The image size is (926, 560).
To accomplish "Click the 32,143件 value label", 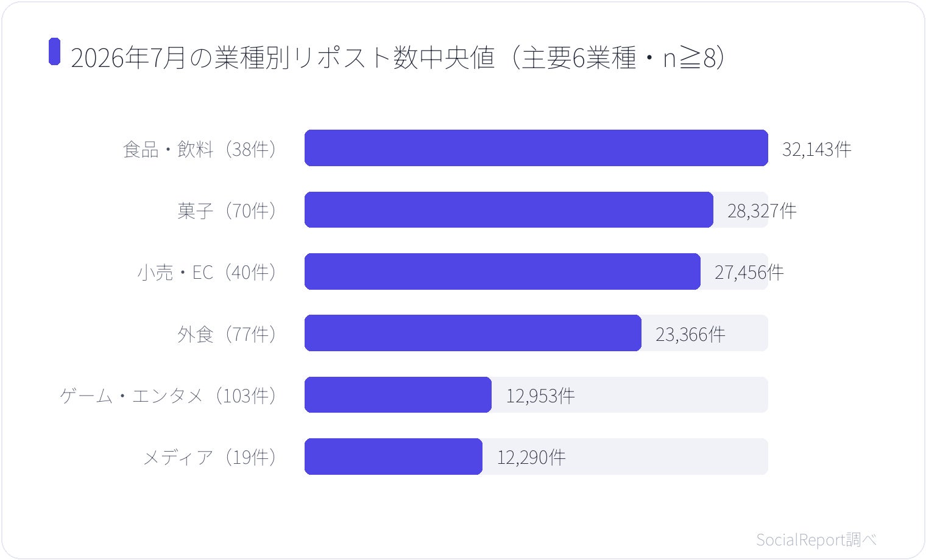I will [816, 149].
